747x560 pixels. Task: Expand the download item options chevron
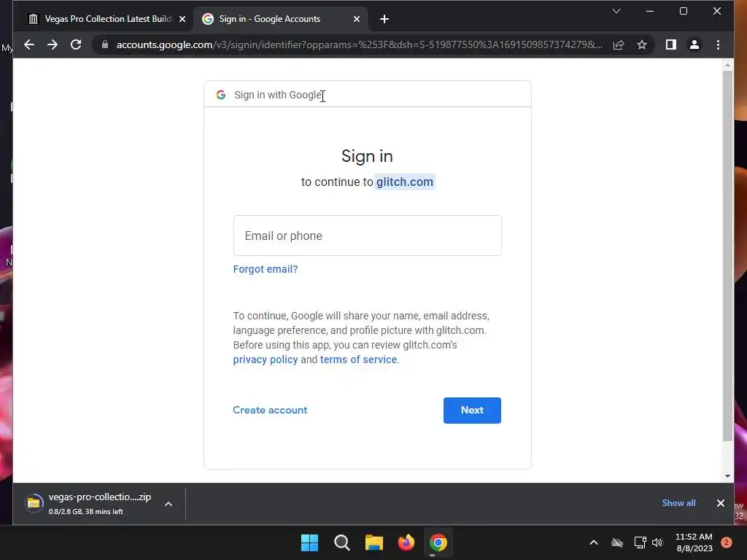(x=169, y=504)
